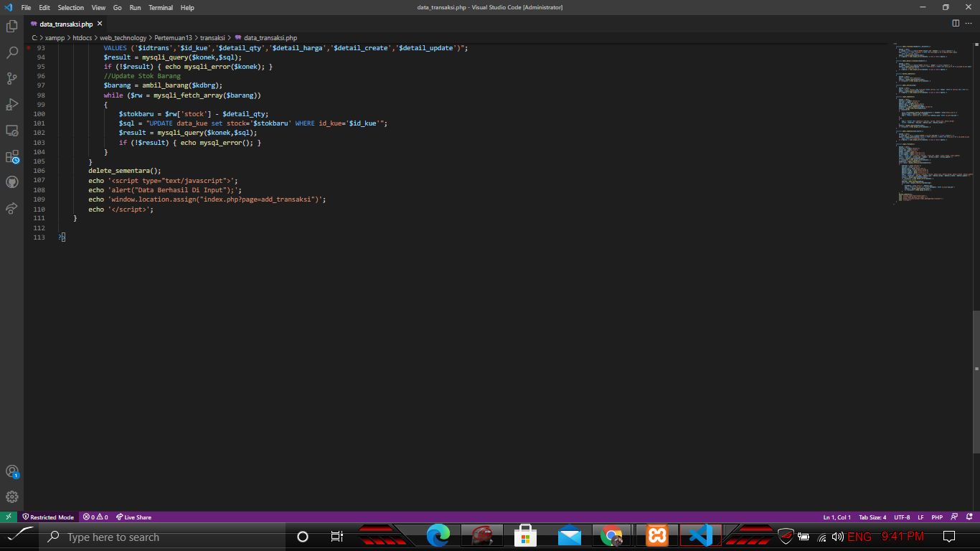The height and width of the screenshot is (551, 980).
Task: Toggle breakpoint beside line 93
Action: [29, 47]
